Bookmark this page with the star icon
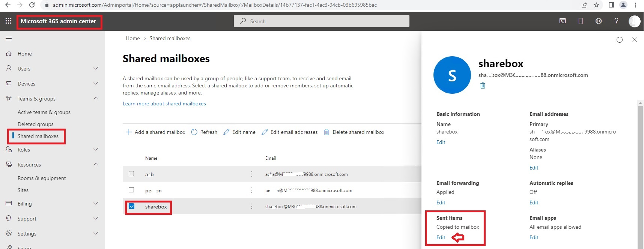 (596, 5)
